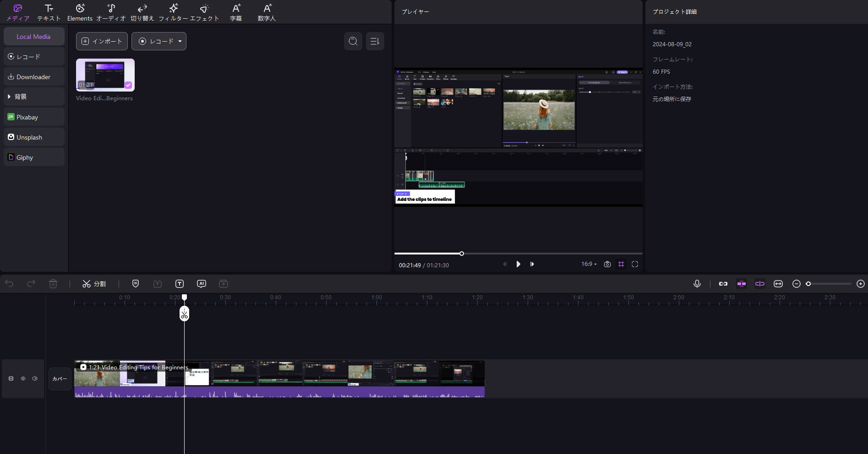Take a snapshot with the camera icon
Screen dimensions: 868x454
click(607, 264)
